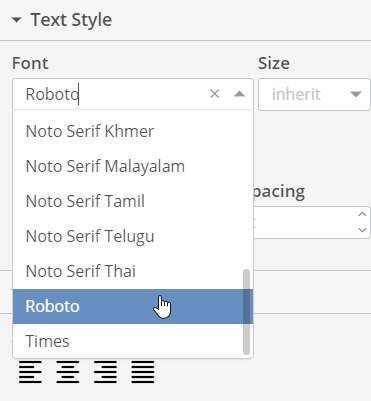Select the align right icon
371x401 pixels.
point(105,372)
